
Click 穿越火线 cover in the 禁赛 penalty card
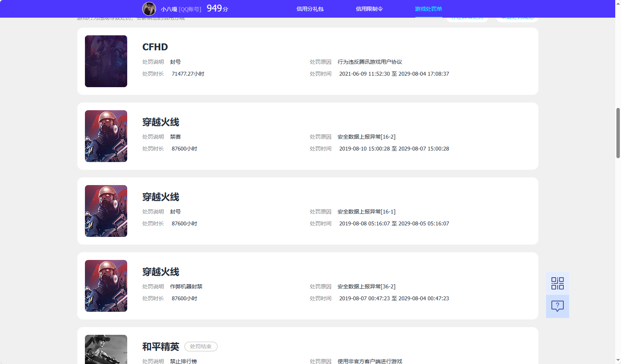pyautogui.click(x=106, y=136)
